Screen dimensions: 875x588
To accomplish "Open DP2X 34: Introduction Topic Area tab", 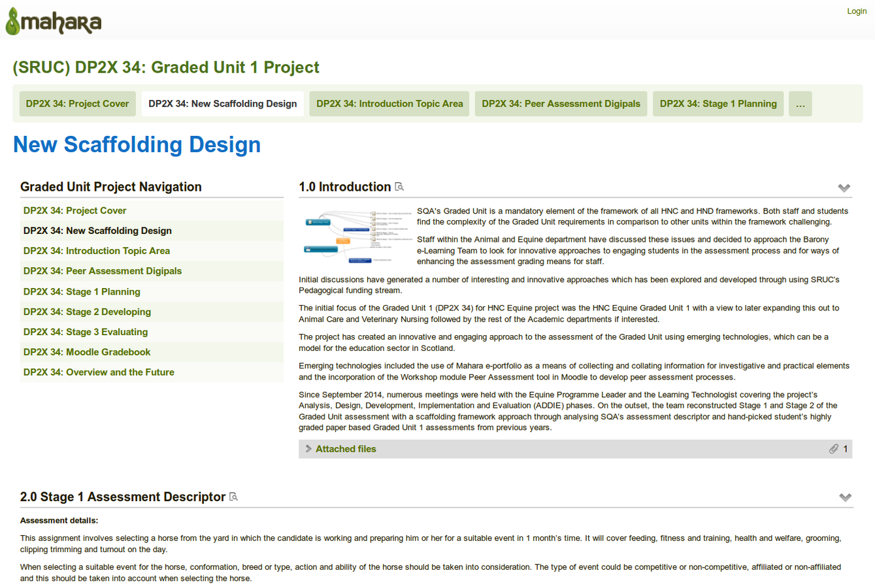I will point(389,104).
